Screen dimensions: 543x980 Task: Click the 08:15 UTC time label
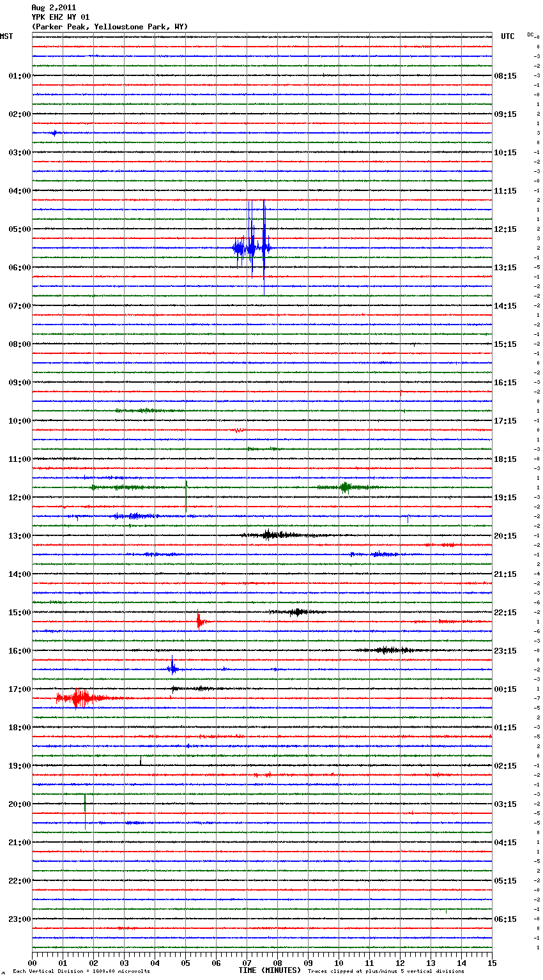tap(505, 76)
